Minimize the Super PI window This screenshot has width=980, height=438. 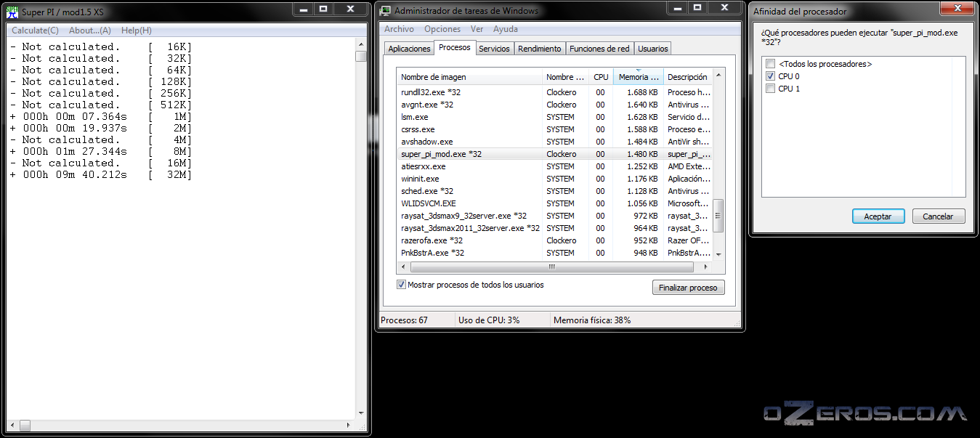click(304, 9)
